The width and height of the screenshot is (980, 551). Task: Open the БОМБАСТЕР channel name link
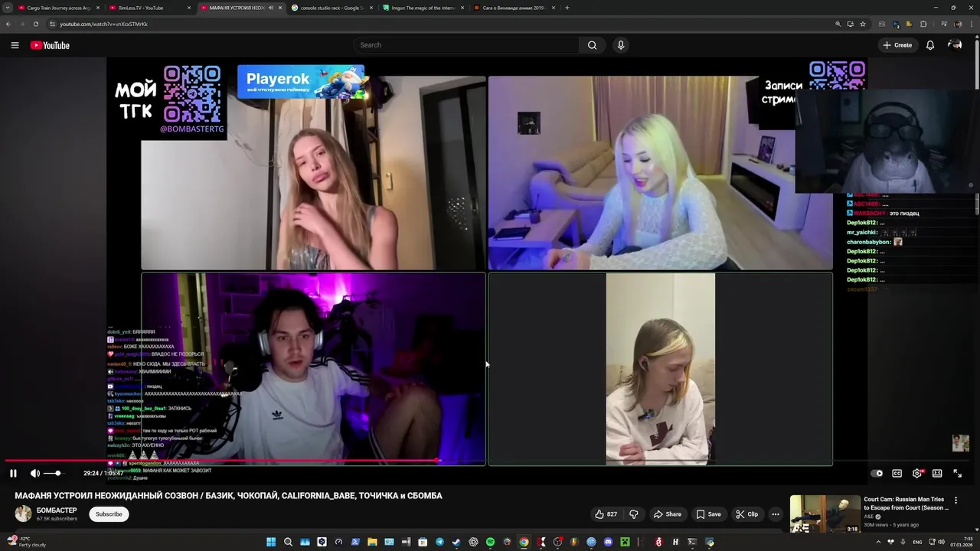57,510
